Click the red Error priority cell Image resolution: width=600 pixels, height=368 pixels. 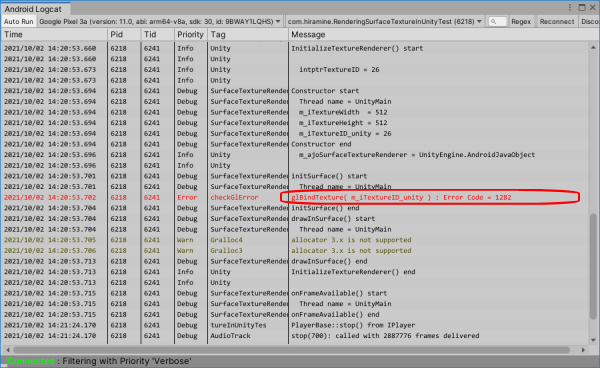pyautogui.click(x=187, y=197)
